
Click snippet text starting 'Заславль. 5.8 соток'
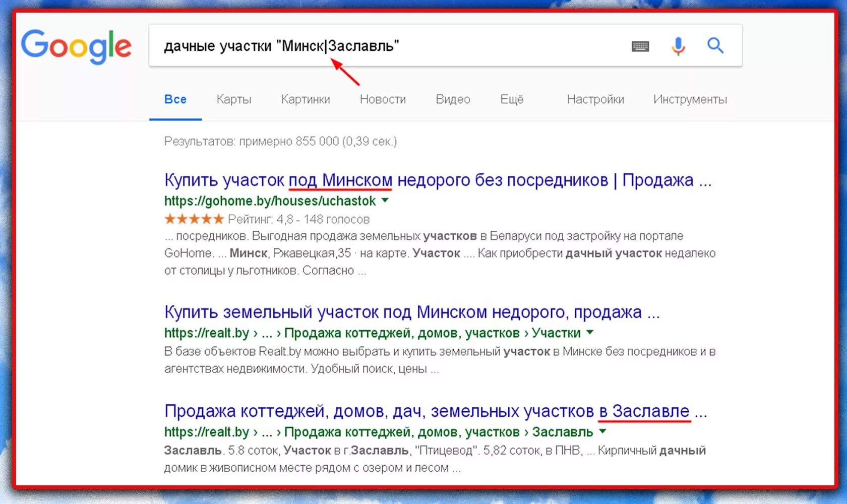click(x=435, y=459)
